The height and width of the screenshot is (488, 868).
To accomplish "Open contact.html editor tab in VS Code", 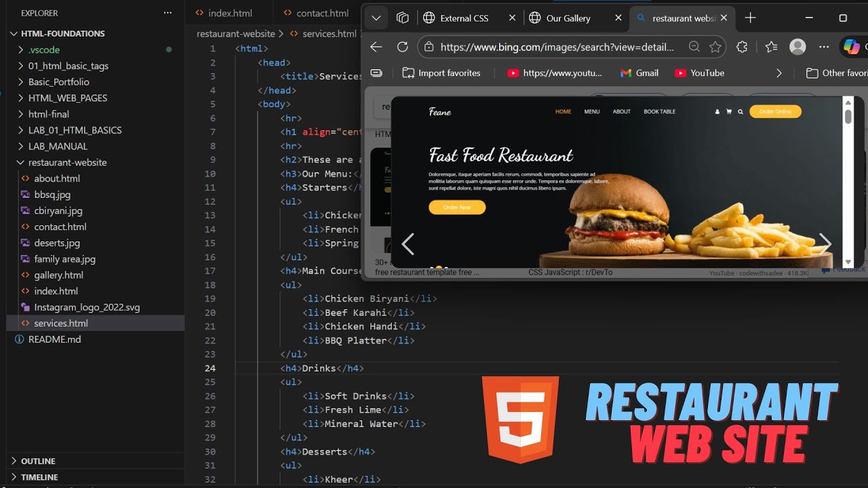I will click(322, 13).
